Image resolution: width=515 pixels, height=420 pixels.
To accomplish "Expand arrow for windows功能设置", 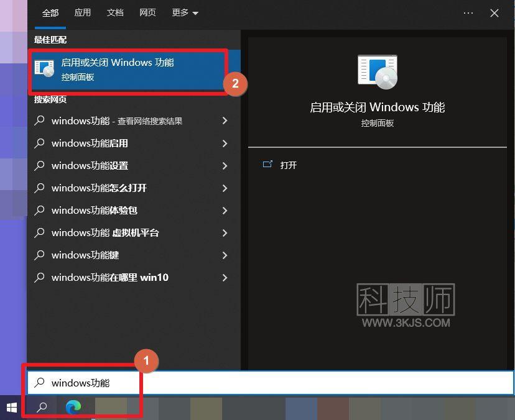I will pyautogui.click(x=225, y=166).
